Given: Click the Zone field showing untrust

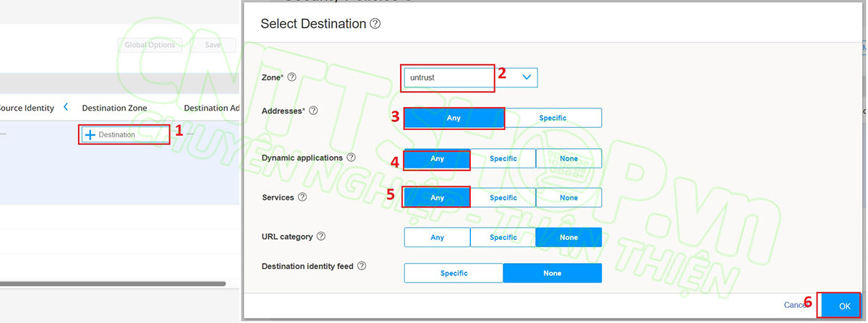Looking at the screenshot, I should pos(448,77).
